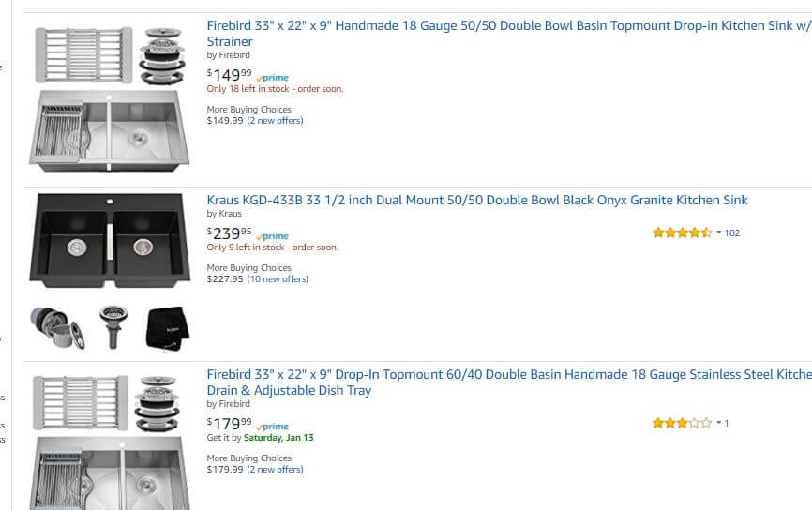Expand the Kraus rating dropdown arrow
Image resolution: width=812 pixels, height=510 pixels.
click(719, 232)
